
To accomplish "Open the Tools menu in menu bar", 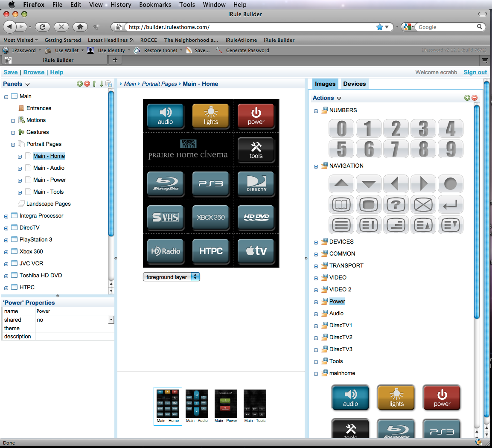I will point(187,5).
